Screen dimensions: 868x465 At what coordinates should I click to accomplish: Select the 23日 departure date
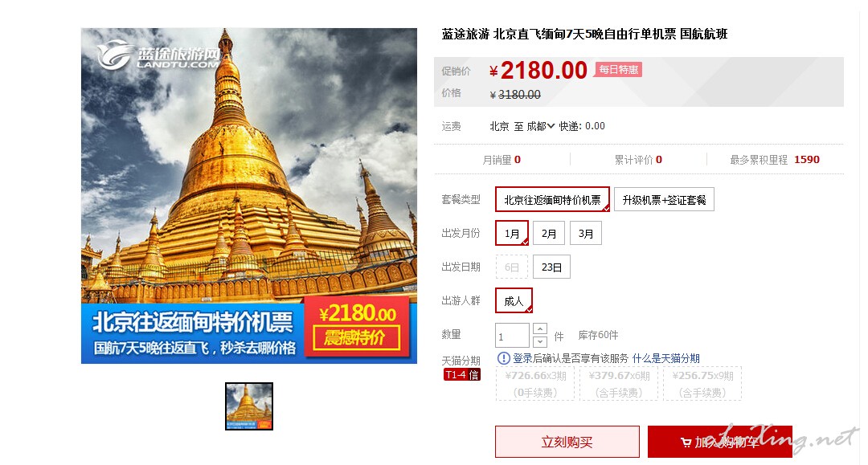click(551, 267)
